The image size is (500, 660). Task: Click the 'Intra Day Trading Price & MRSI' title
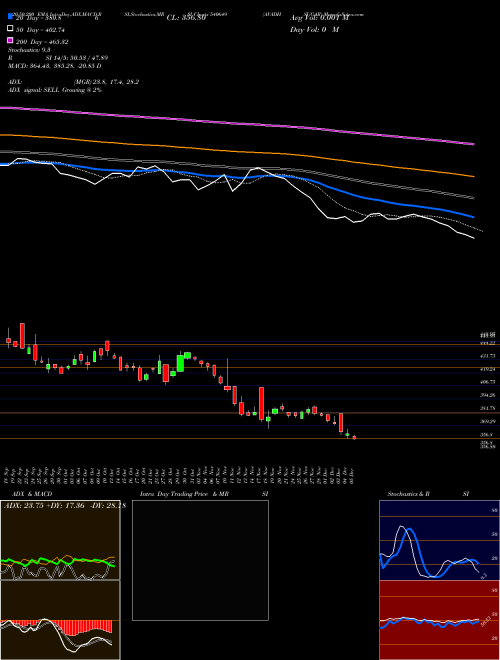coord(204,494)
